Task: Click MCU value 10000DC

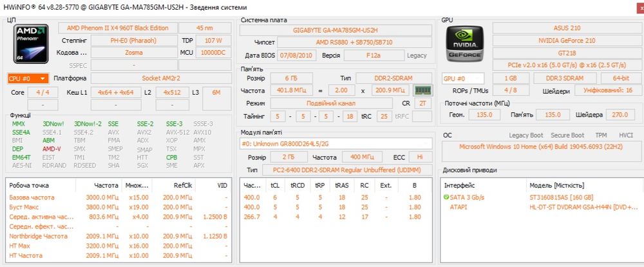Action: tap(213, 53)
